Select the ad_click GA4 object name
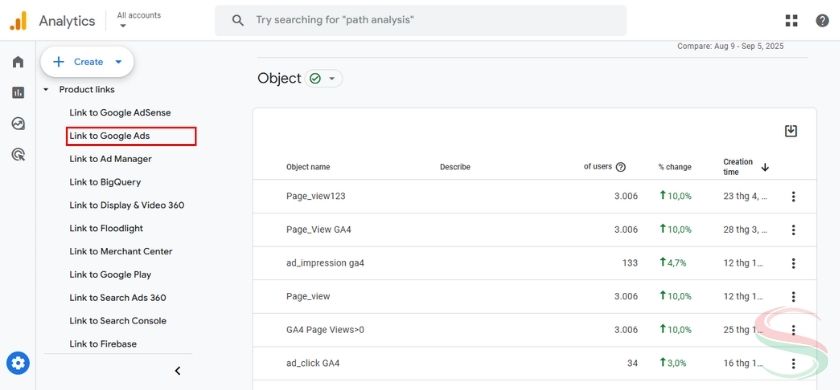 pos(313,363)
